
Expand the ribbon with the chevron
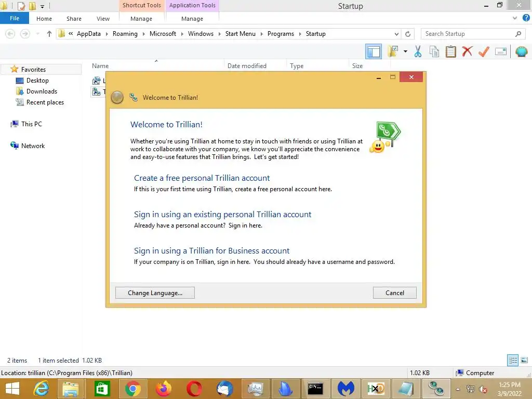point(515,18)
